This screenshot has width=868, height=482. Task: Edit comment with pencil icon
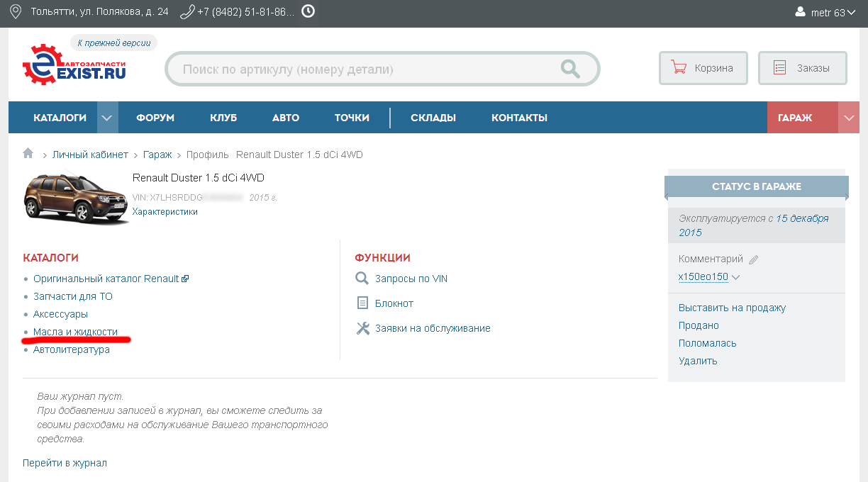(753, 259)
